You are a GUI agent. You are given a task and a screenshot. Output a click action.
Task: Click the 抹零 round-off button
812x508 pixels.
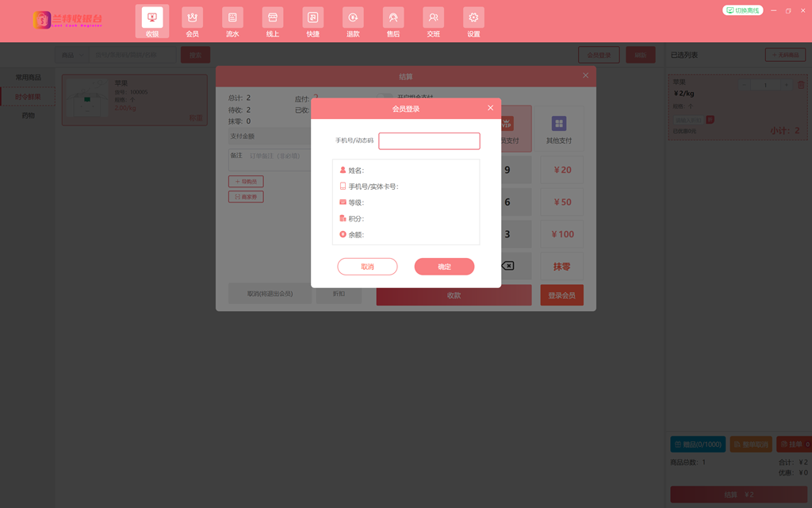(x=561, y=267)
